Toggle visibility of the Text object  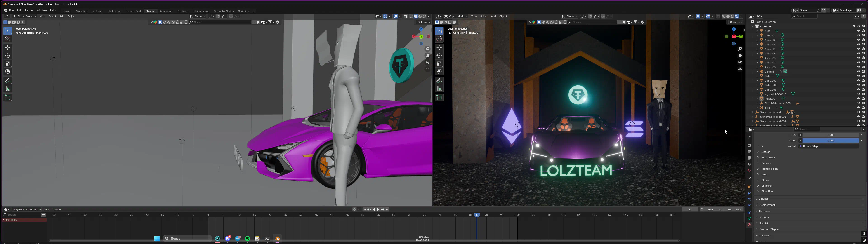point(859,108)
